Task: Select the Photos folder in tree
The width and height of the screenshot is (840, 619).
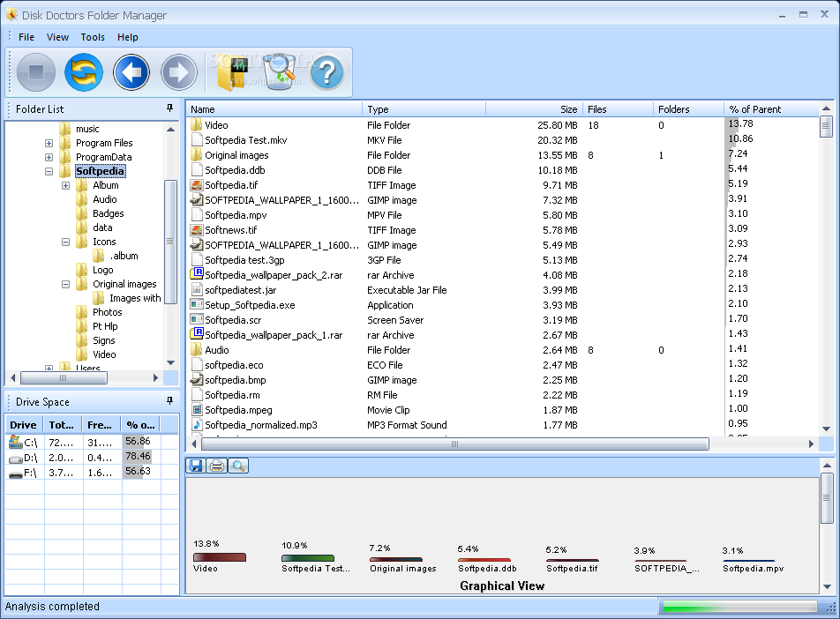Action: pyautogui.click(x=107, y=312)
